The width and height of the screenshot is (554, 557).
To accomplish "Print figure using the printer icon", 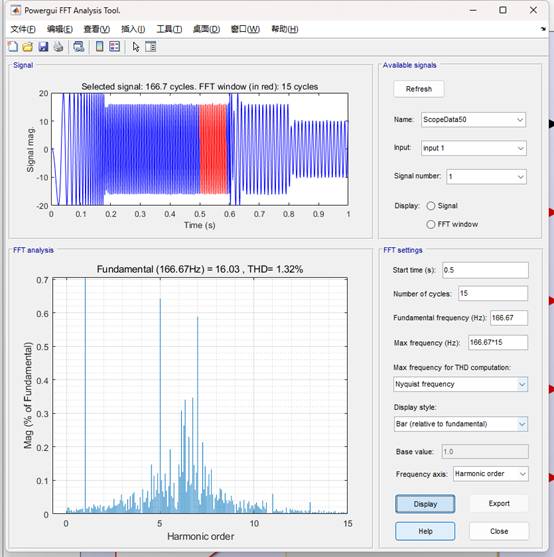I will [59, 47].
